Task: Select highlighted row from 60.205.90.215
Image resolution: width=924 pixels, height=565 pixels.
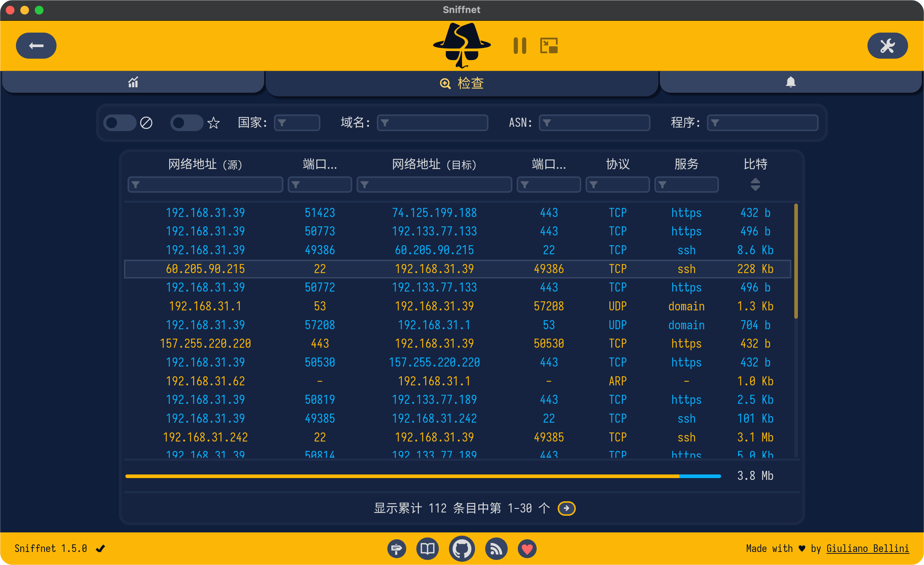Action: click(x=458, y=269)
